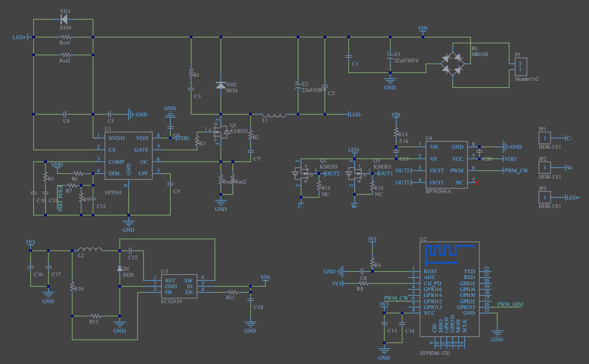The height and width of the screenshot is (364, 589).
Task: Click the W- net label at JP2
Action: pyautogui.click(x=570, y=168)
